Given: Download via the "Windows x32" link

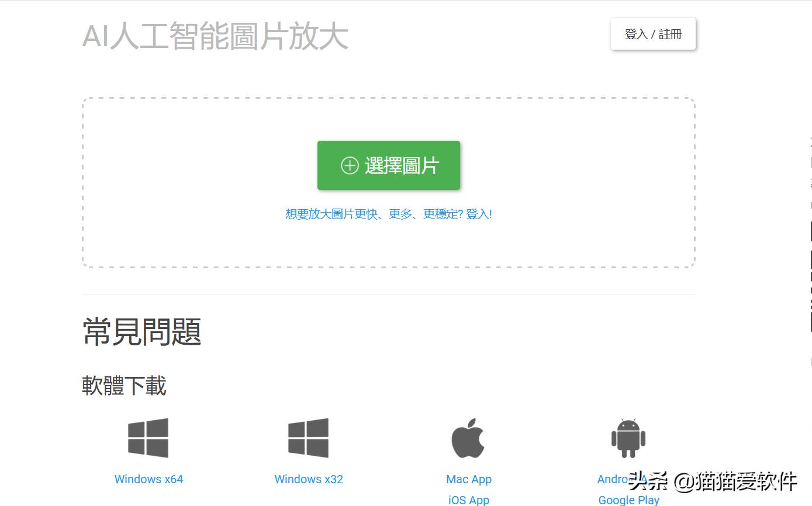Looking at the screenshot, I should [x=308, y=479].
